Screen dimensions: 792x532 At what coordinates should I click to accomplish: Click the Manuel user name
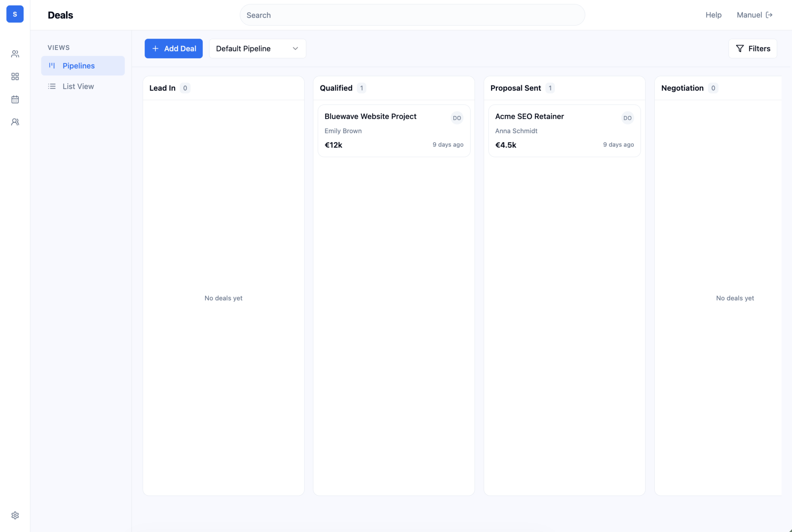[x=749, y=15]
